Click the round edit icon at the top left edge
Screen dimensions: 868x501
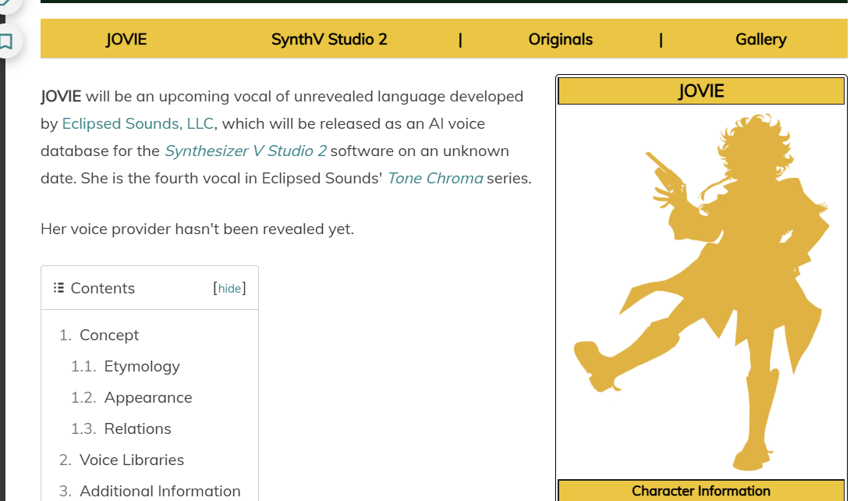point(7,2)
